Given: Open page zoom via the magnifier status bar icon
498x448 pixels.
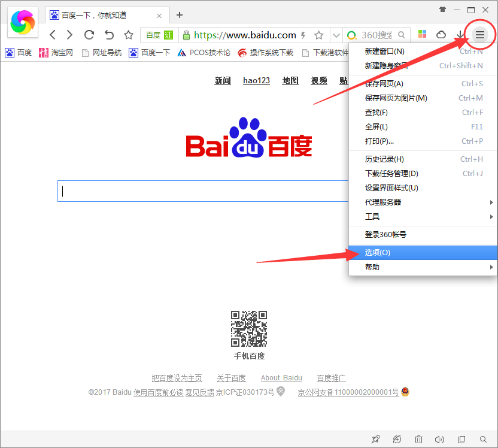Looking at the screenshot, I should pos(483,439).
